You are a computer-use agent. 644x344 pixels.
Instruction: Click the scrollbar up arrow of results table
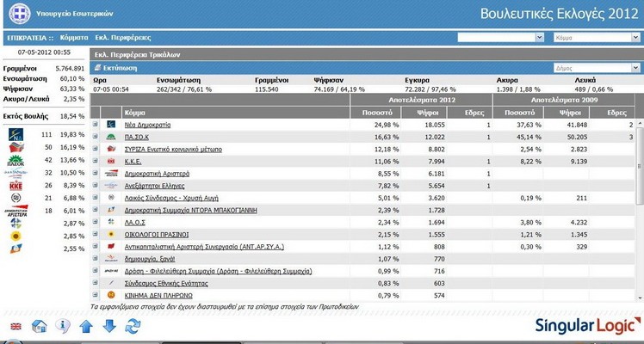coord(640,123)
